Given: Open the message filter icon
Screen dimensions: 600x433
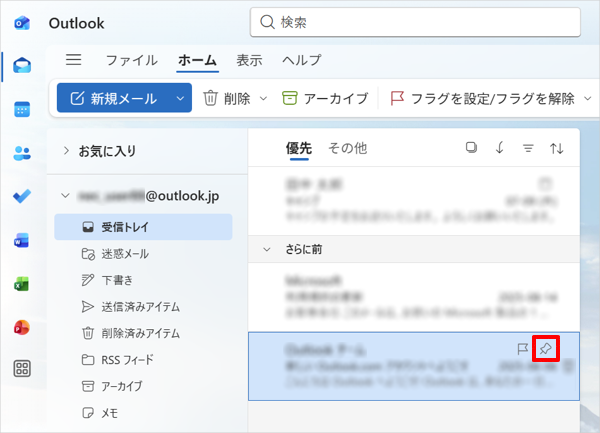Looking at the screenshot, I should pyautogui.click(x=528, y=148).
